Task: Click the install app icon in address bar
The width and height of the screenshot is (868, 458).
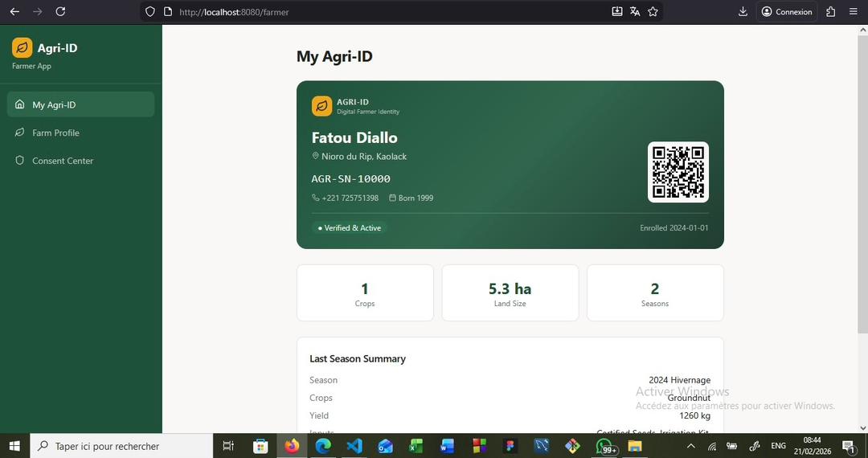Action: pos(617,11)
